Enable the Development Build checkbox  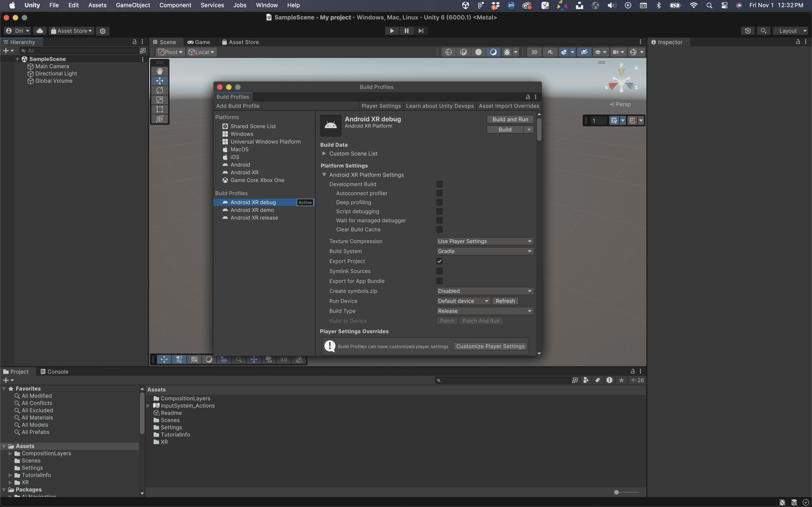pos(439,184)
